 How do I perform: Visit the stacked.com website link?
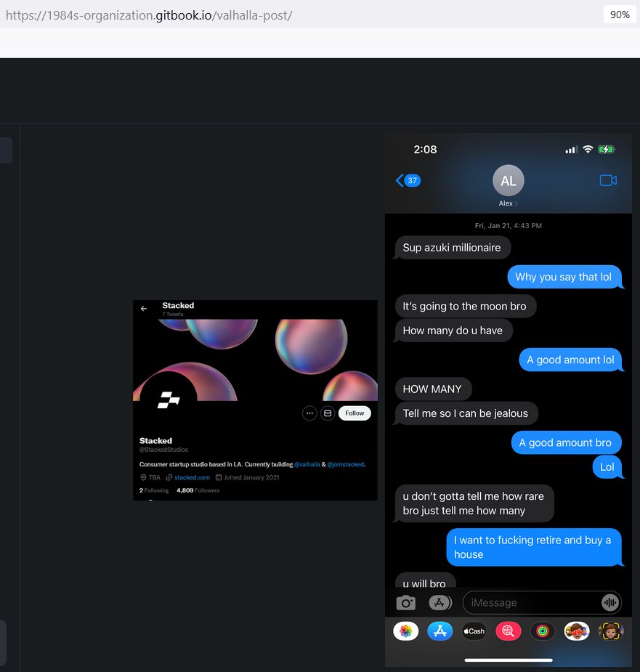tap(192, 477)
